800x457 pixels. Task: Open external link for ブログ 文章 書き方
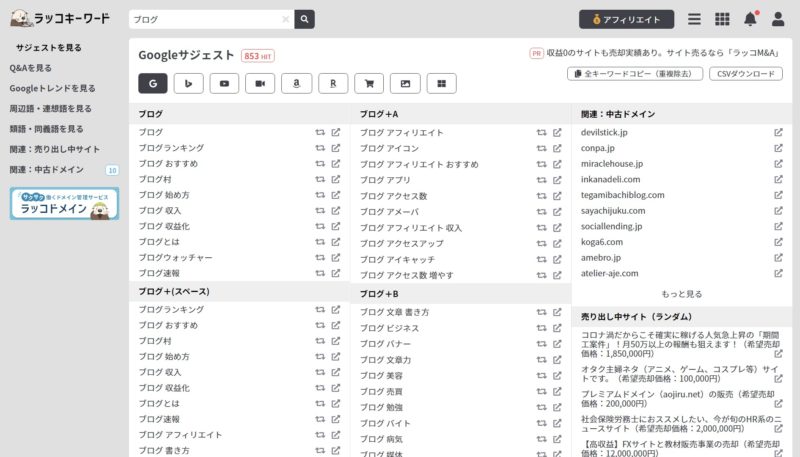coord(557,312)
